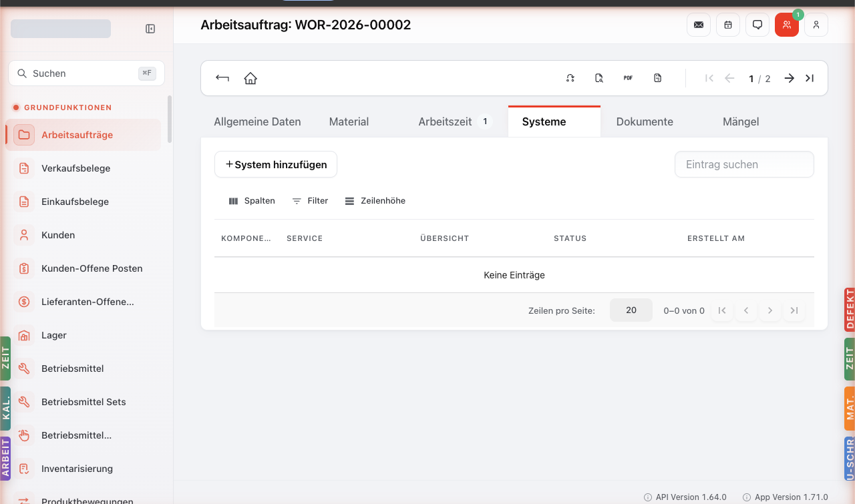Viewport: 855px width, 504px height.
Task: Export the work order as PDF
Action: (x=628, y=78)
